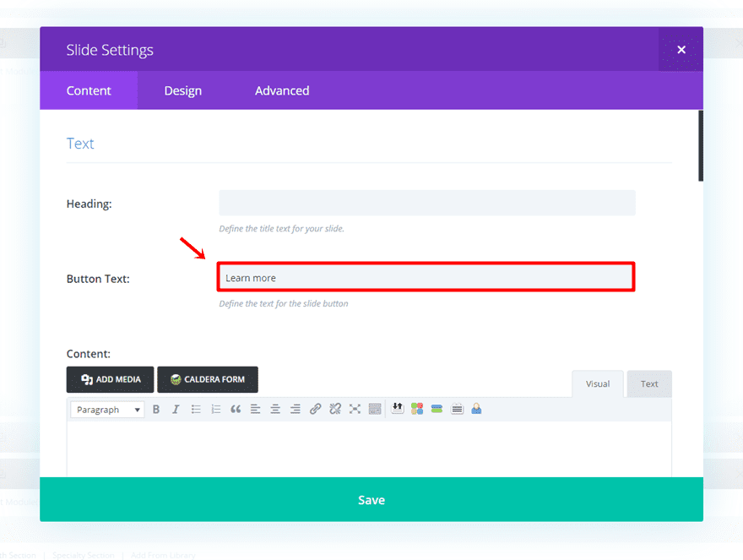Click the Add Media button

tap(111, 380)
